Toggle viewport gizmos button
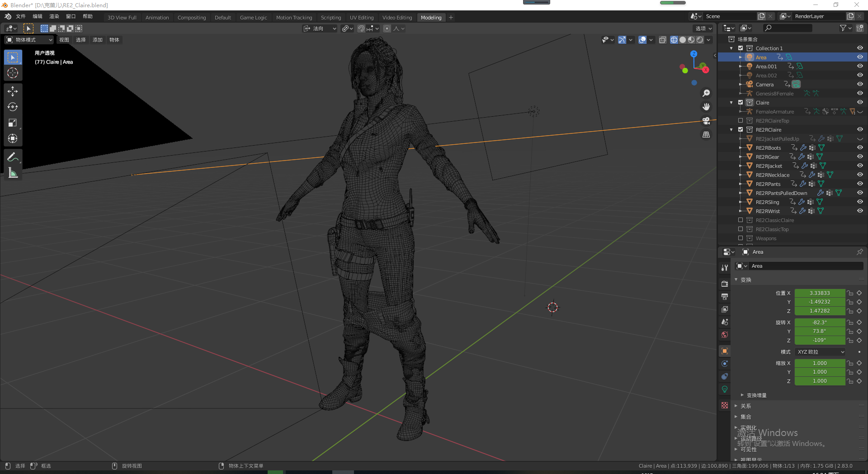Screen dimensions: 868x474 pos(622,40)
